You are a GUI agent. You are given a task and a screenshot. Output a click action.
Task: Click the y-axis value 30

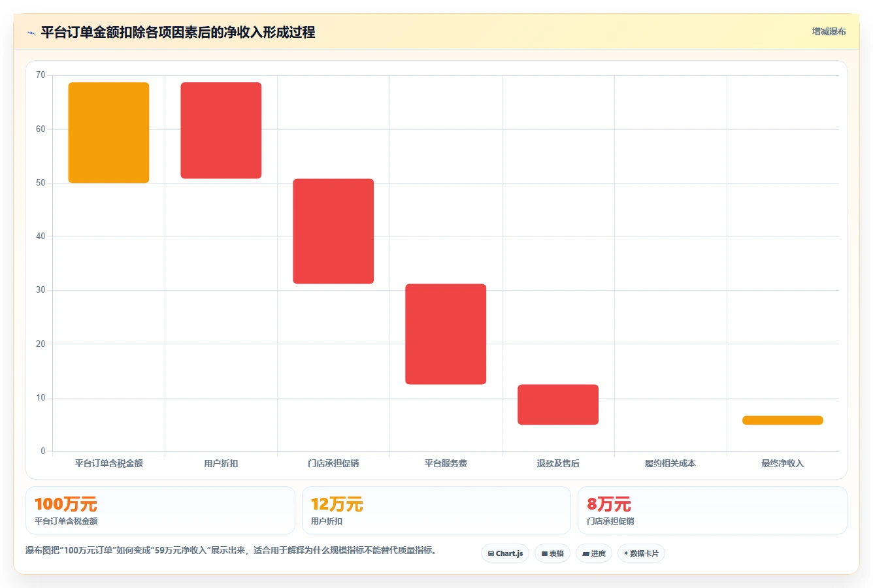click(41, 290)
